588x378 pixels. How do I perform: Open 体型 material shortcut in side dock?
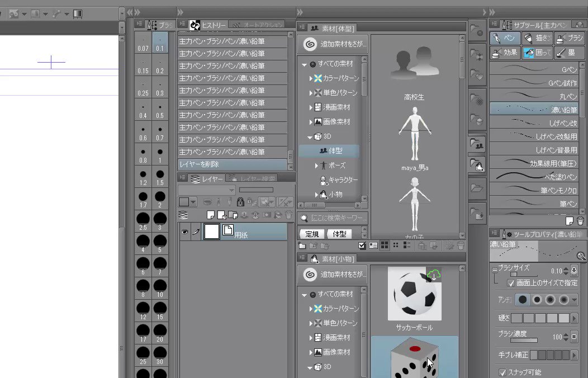pos(477,145)
